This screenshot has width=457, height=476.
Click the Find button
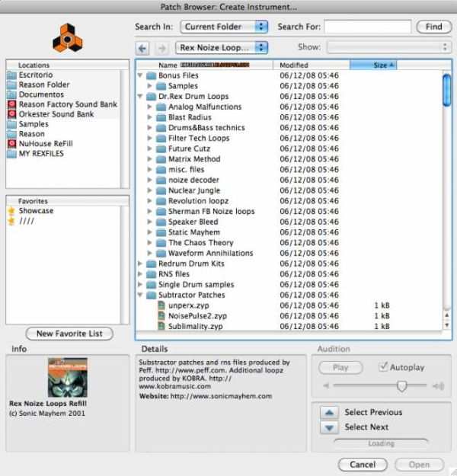click(x=434, y=27)
